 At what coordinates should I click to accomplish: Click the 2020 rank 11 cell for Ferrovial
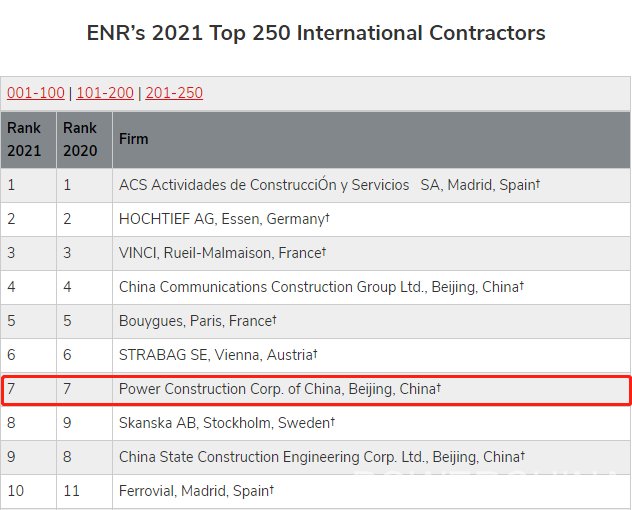84,491
